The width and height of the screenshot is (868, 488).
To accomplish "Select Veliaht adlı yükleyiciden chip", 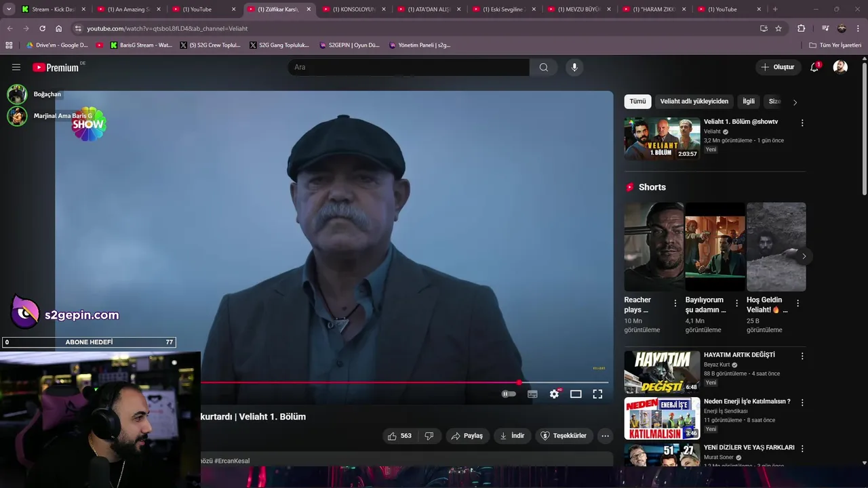I will [694, 102].
